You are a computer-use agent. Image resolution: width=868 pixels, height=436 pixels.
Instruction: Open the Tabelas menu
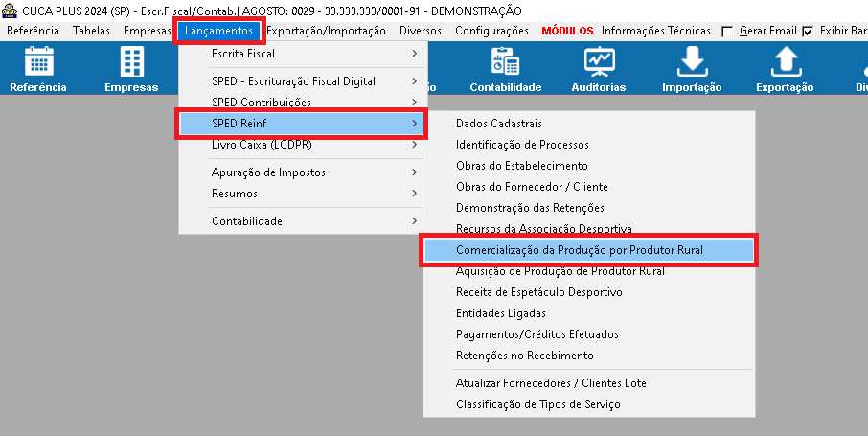91,31
